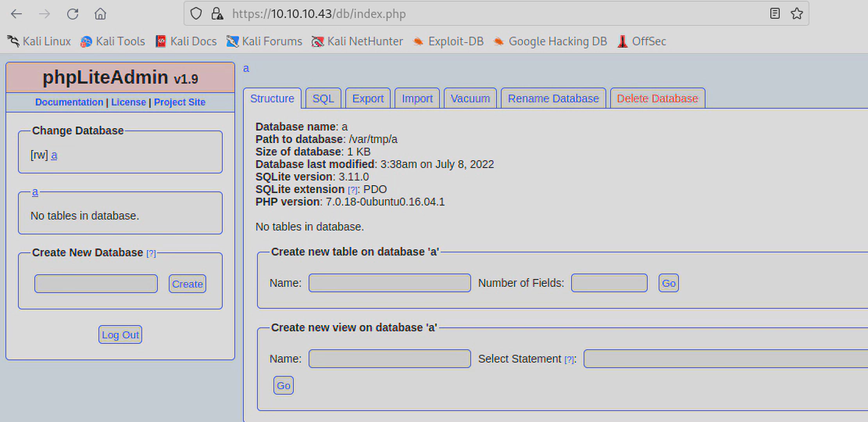Open the Vacuum tab
This screenshot has width=868, height=422.
pyautogui.click(x=470, y=98)
